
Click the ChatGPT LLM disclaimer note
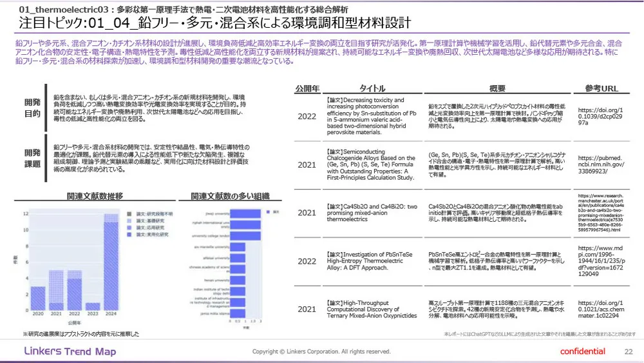coord(540,334)
